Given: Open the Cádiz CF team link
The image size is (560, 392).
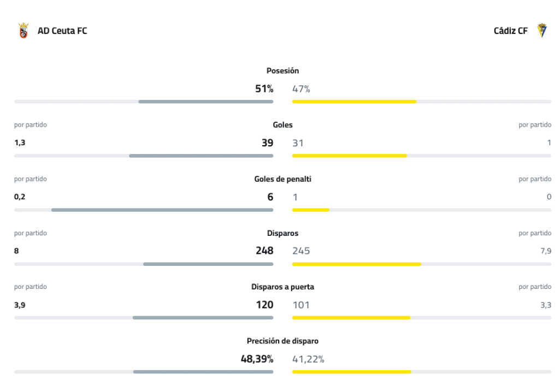Looking at the screenshot, I should click(510, 31).
